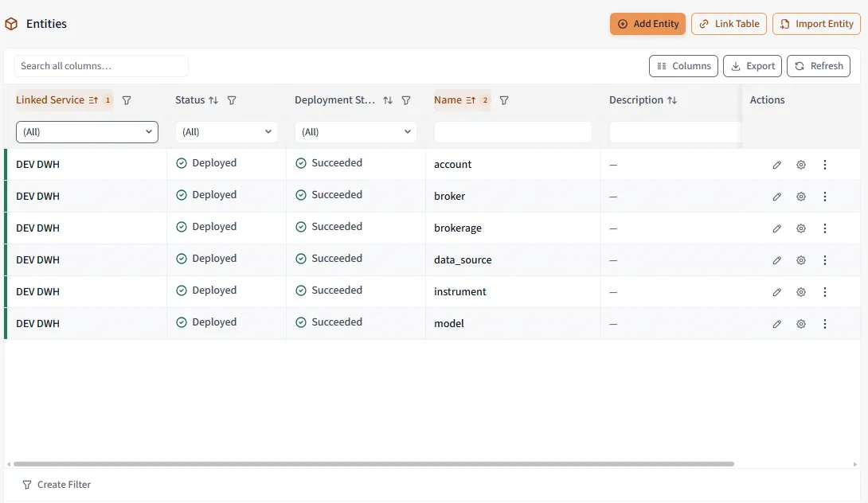Open more options menu for model row
The width and height of the screenshot is (868, 503).
[x=825, y=324]
